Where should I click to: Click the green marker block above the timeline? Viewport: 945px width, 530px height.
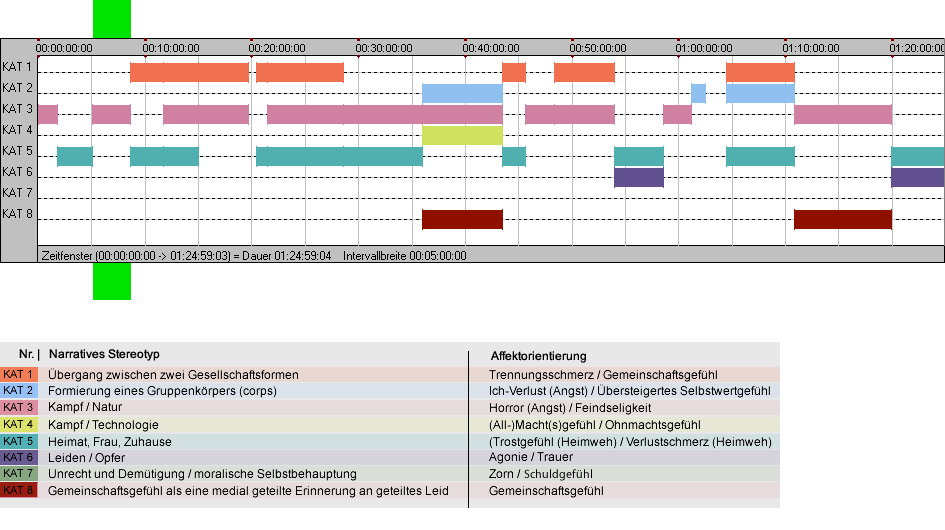(111, 19)
